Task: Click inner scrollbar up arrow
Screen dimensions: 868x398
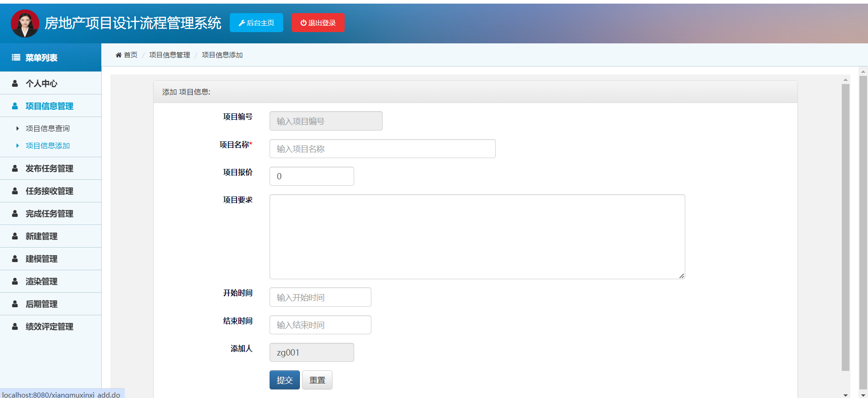Action: 845,80
